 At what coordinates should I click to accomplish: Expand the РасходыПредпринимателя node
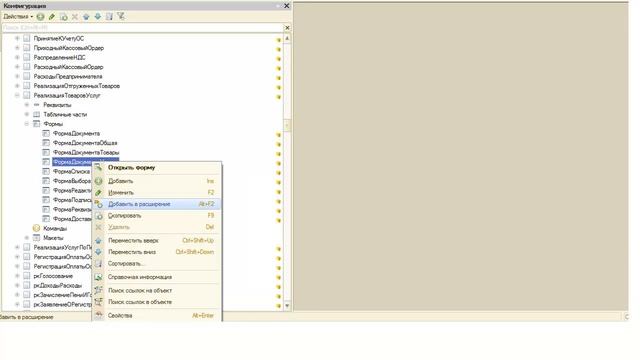pyautogui.click(x=17, y=76)
